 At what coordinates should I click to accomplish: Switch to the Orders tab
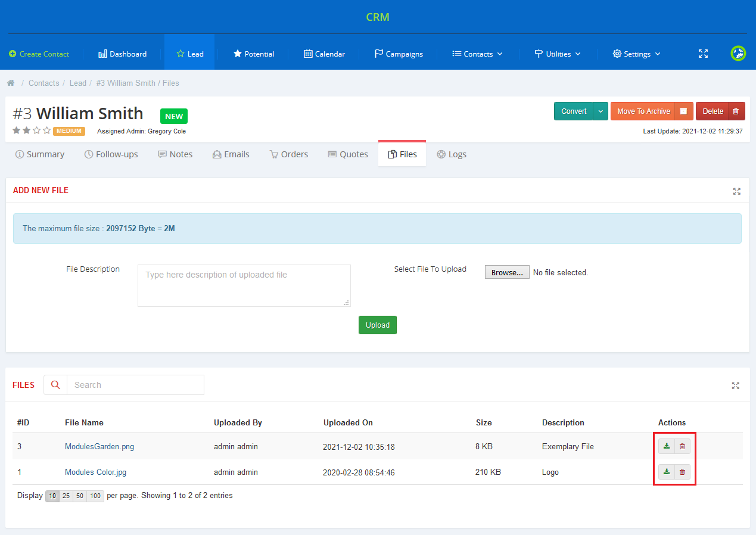coord(289,154)
